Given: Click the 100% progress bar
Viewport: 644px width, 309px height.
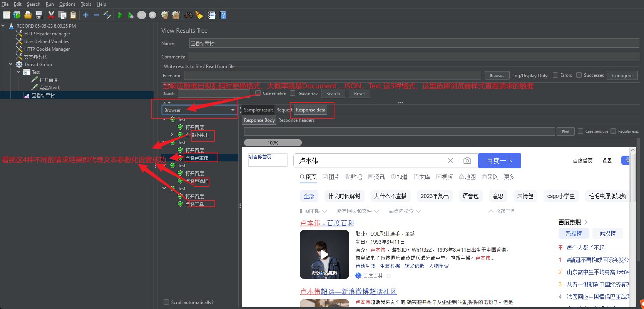Looking at the screenshot, I should point(273,143).
